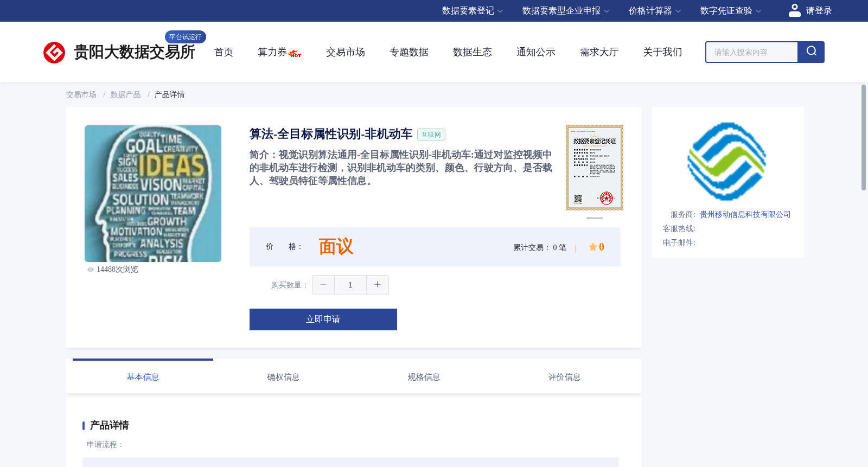The height and width of the screenshot is (467, 868).
Task: Open the 通知公示 nav item
Action: 536,52
